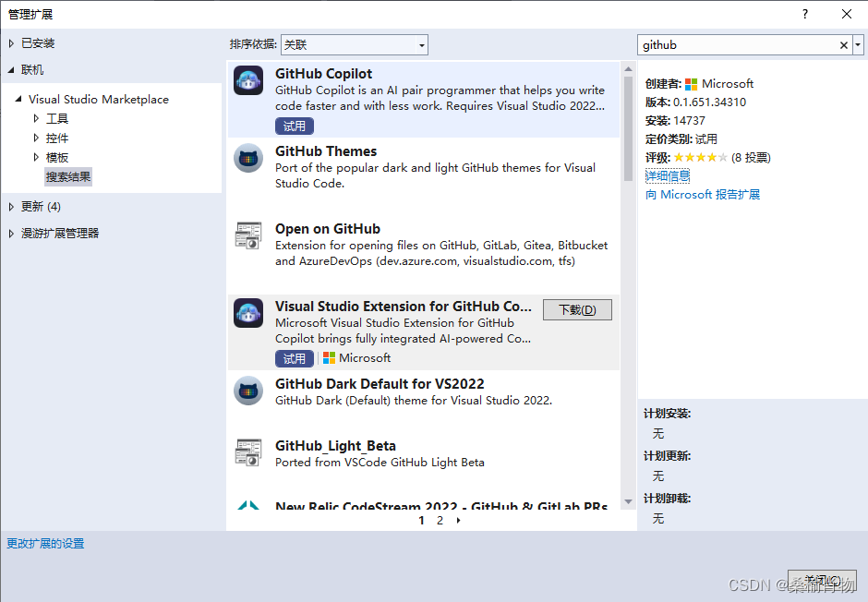Collapse the Visual Studio Marketplace node
Viewport: 868px width, 602px height.
click(18, 99)
